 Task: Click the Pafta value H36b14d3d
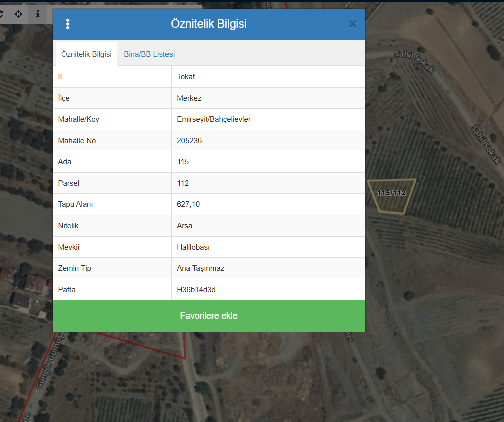click(196, 290)
